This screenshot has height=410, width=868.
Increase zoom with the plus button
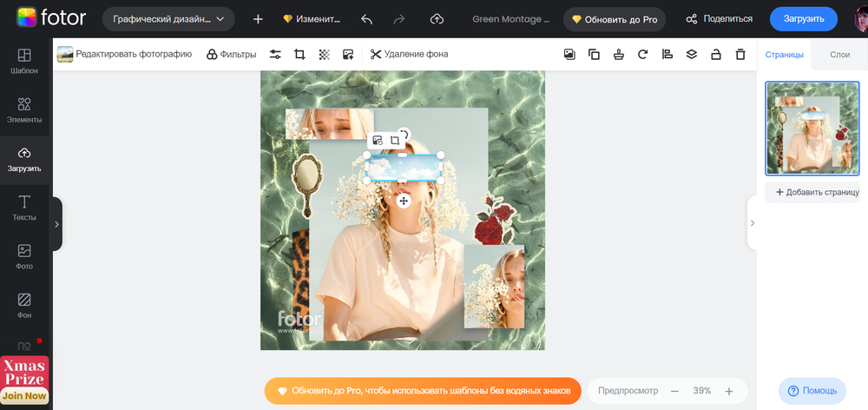point(729,391)
